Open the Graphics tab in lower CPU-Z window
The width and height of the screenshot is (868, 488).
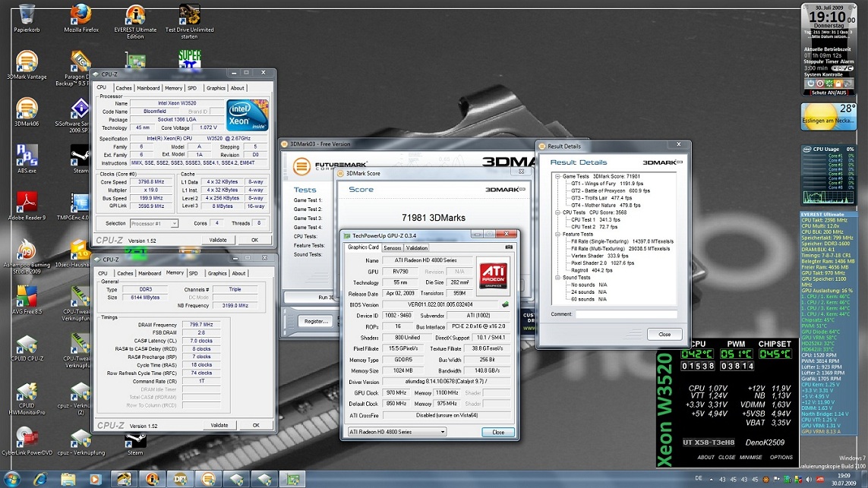click(x=217, y=273)
